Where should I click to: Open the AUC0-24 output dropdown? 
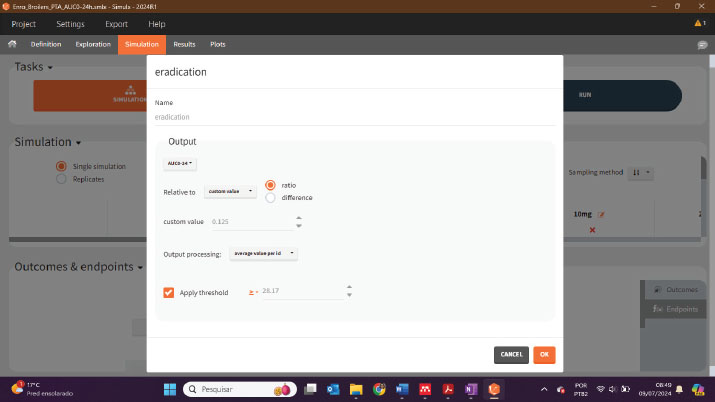click(180, 163)
